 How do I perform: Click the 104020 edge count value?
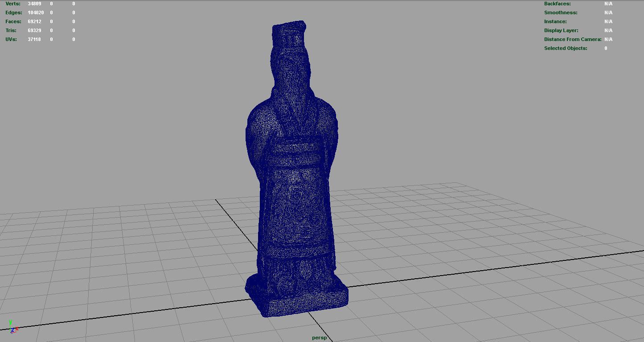coord(36,12)
